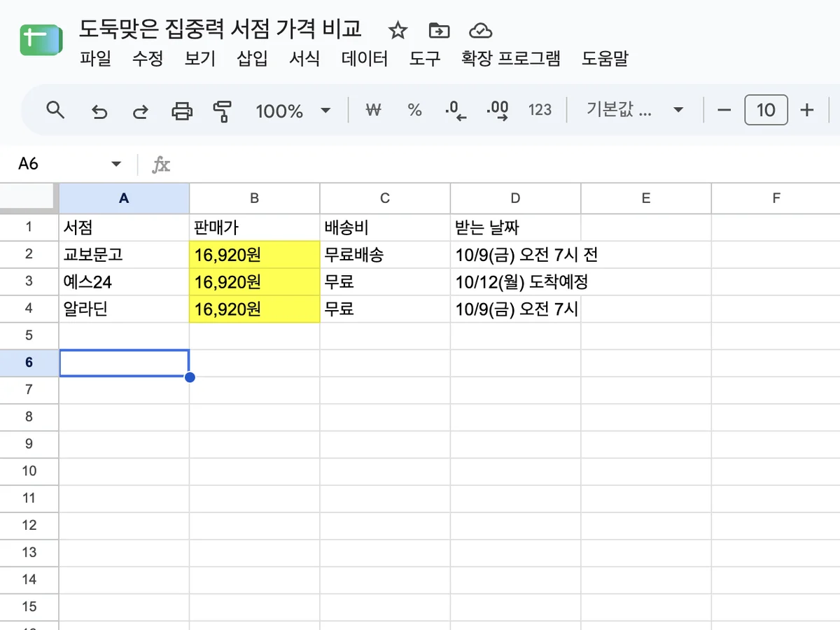Apply percent format

(415, 110)
